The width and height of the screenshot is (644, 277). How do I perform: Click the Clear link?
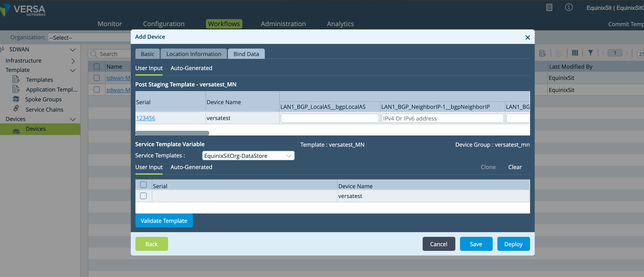point(515,167)
